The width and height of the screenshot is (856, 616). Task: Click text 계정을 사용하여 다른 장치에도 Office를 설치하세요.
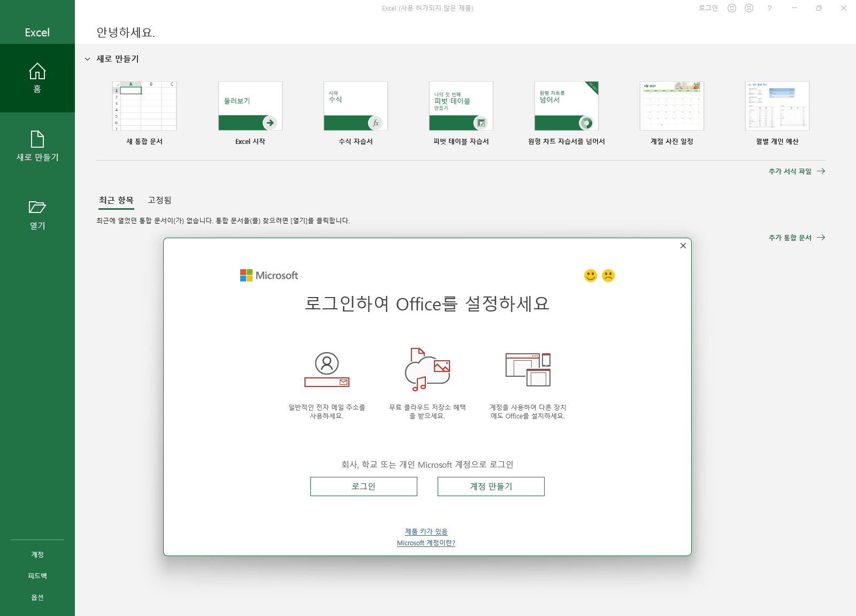pos(528,412)
